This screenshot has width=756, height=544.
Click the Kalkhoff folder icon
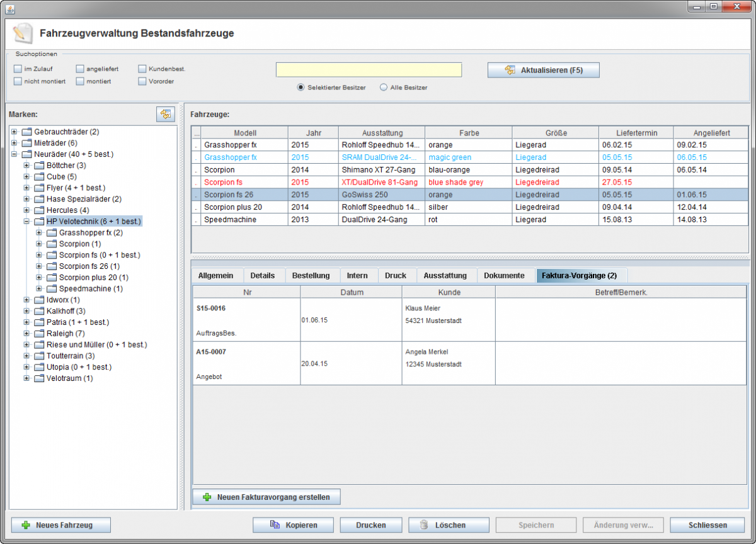tap(38, 311)
